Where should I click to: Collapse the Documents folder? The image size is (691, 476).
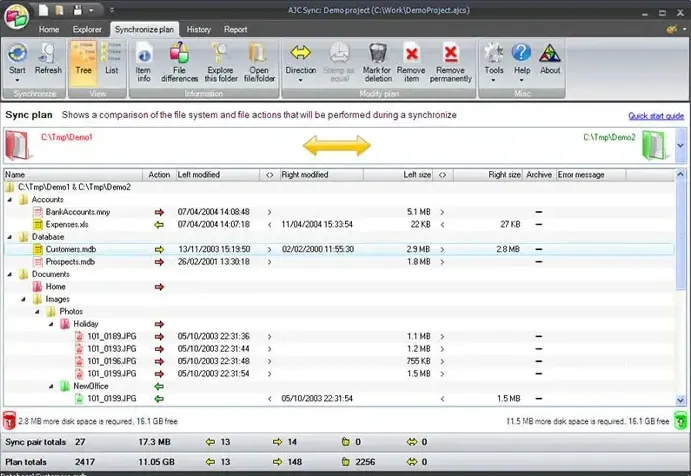tap(10, 274)
